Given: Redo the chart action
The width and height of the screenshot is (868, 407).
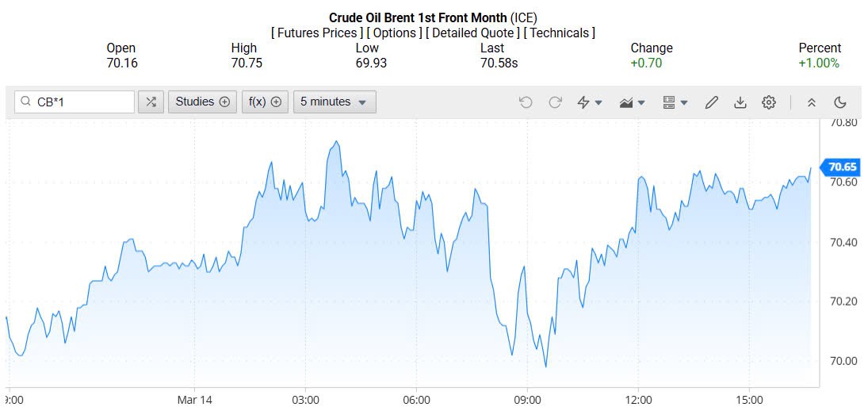Looking at the screenshot, I should pos(555,102).
